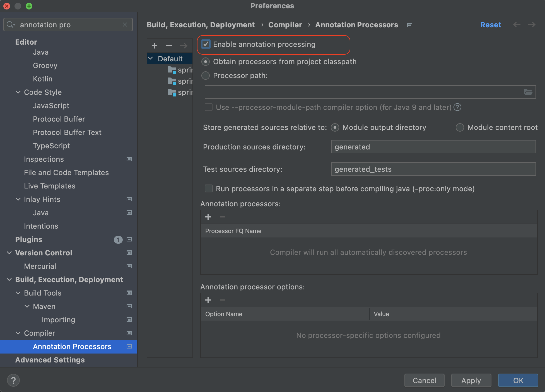
Task: Click the remove profile minus icon
Action: [169, 46]
